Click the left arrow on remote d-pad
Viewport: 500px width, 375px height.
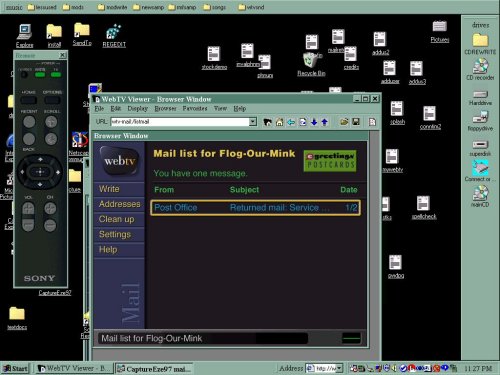(22, 172)
